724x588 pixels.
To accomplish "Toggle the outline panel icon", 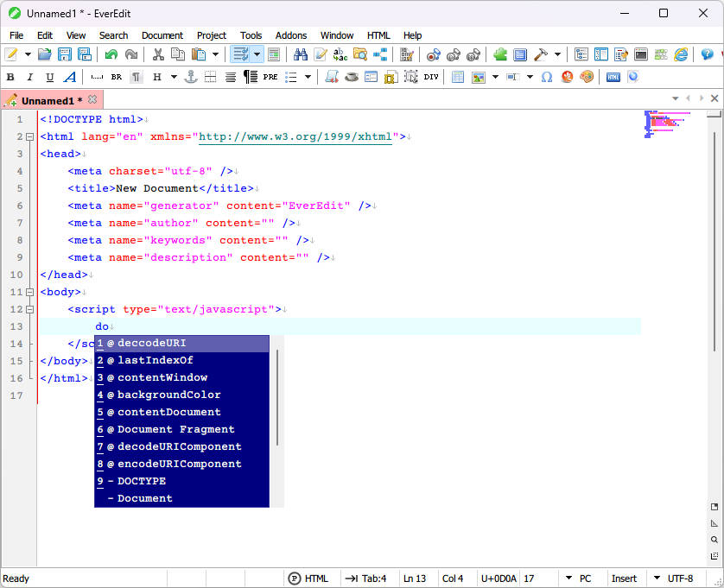I will tap(581, 54).
